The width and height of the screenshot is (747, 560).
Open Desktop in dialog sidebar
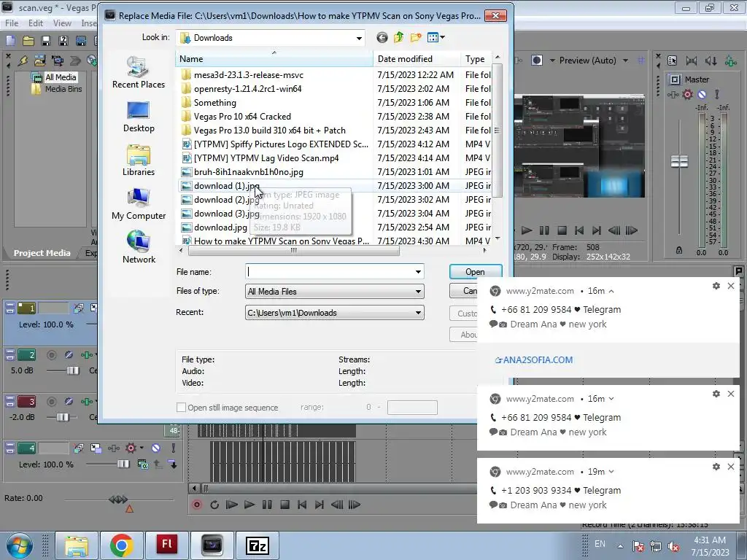[139, 117]
